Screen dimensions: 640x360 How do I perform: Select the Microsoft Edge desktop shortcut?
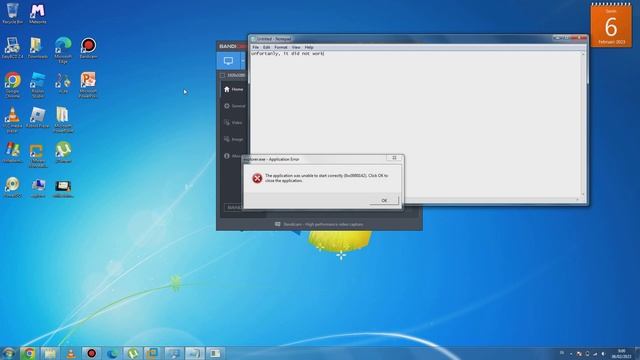coord(63,50)
